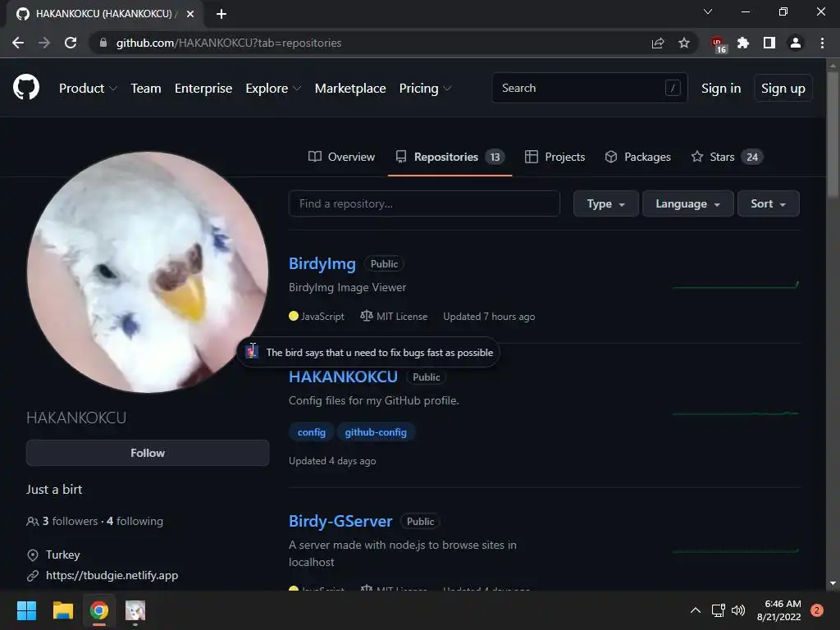The width and height of the screenshot is (840, 630).
Task: Click the network status tray icon
Action: coord(719,610)
